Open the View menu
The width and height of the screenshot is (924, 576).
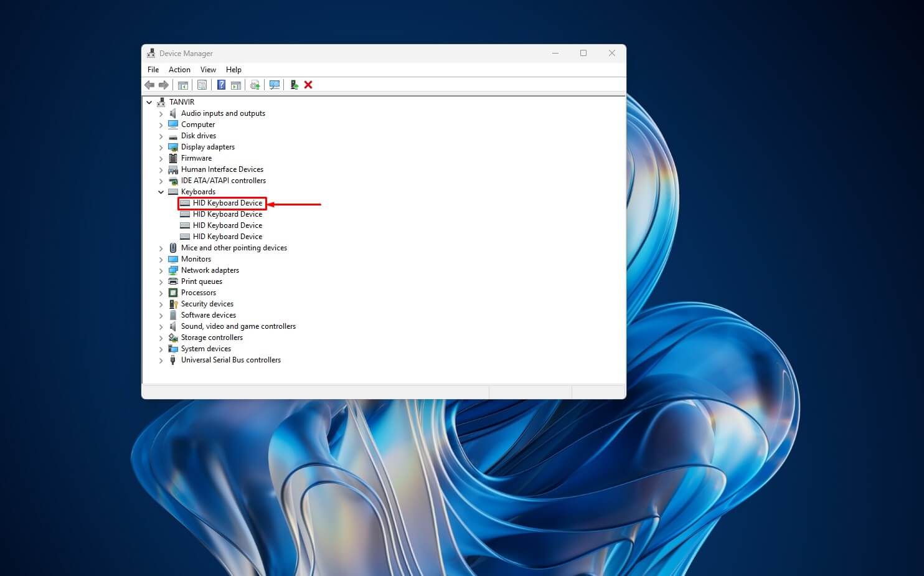(208, 70)
